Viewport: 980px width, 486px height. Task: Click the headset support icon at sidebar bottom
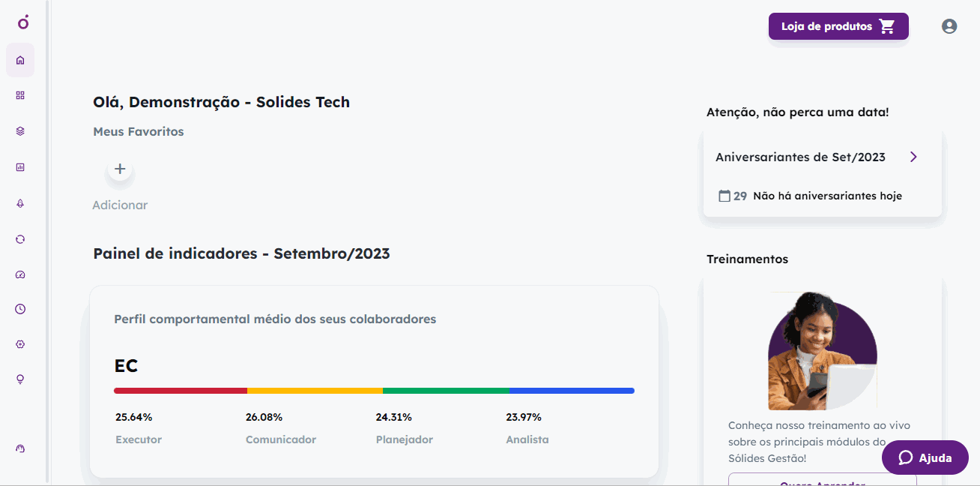(x=20, y=448)
